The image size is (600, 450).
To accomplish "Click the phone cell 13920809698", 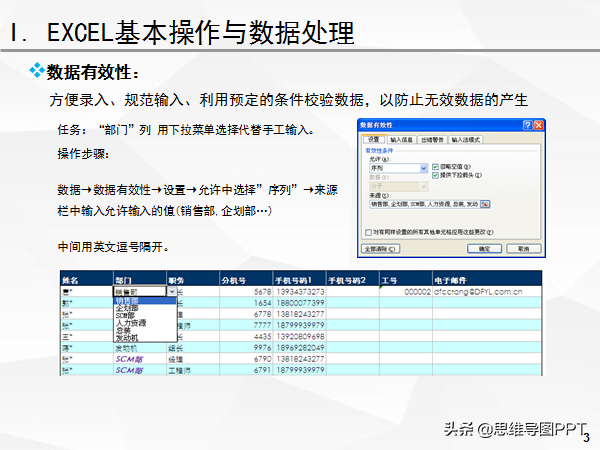I will pyautogui.click(x=299, y=336).
